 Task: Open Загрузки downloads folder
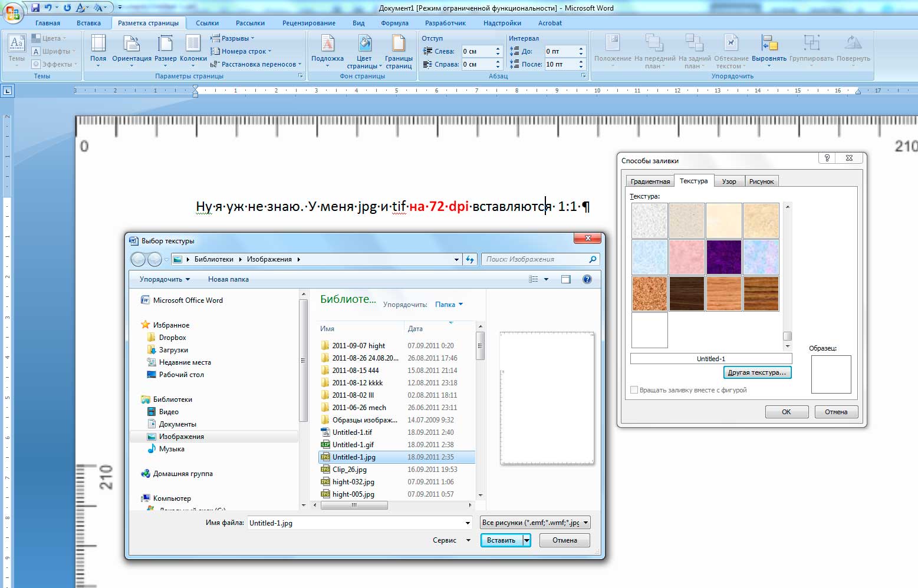point(173,350)
